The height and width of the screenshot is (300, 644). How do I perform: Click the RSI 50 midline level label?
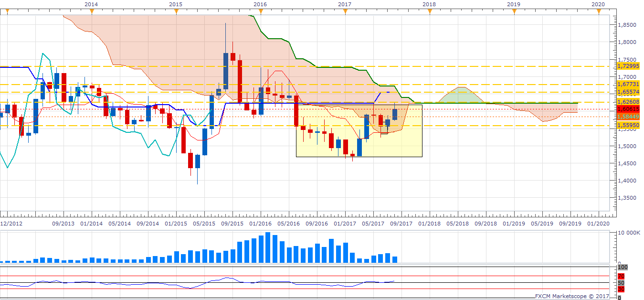[x=621, y=283]
